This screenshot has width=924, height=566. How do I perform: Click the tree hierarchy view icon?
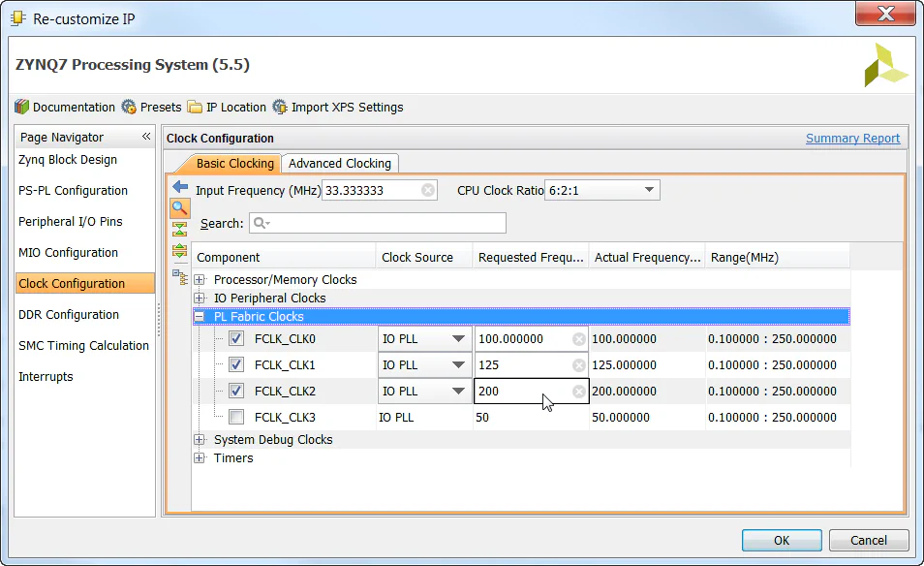(179, 277)
